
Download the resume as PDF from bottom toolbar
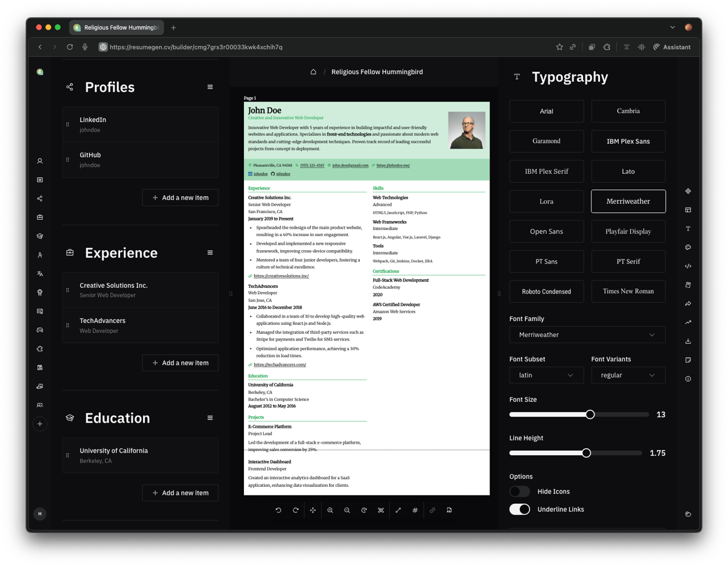[x=449, y=511]
